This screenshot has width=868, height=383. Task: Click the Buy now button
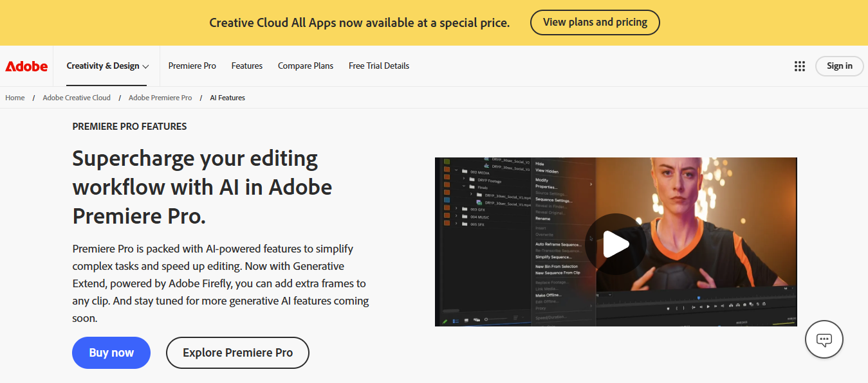pyautogui.click(x=111, y=352)
